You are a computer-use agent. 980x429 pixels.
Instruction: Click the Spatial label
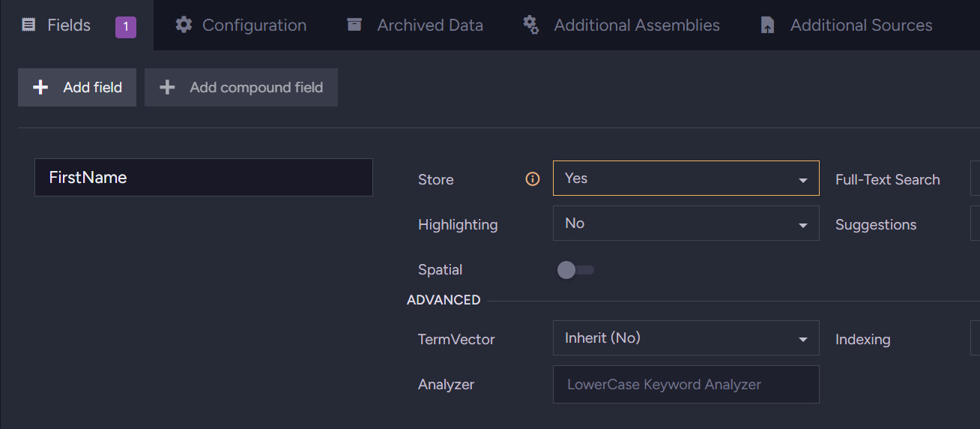point(441,270)
